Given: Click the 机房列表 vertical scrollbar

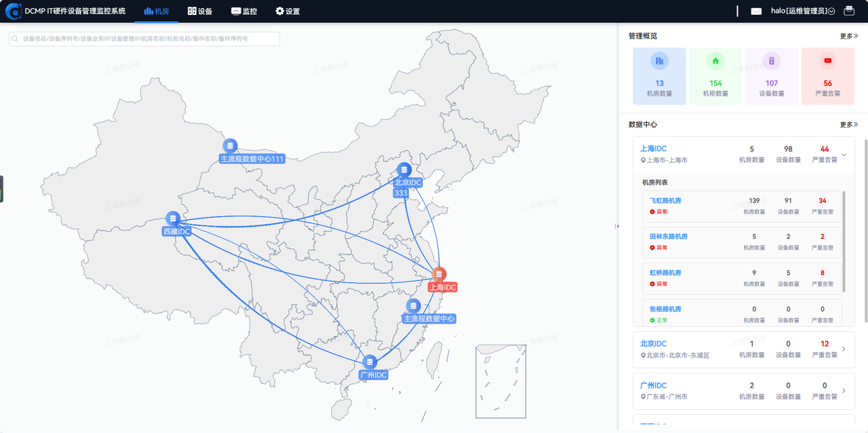Looking at the screenshot, I should tap(844, 241).
